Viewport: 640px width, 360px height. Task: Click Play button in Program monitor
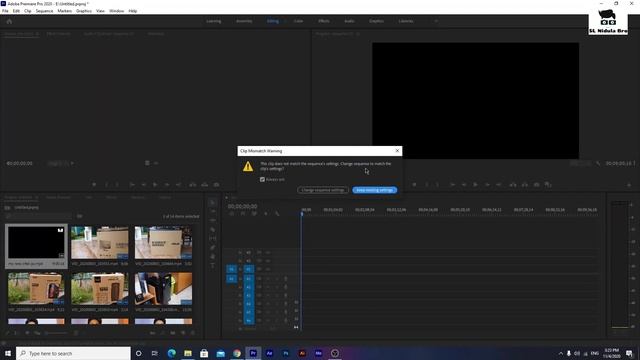pyautogui.click(x=475, y=184)
